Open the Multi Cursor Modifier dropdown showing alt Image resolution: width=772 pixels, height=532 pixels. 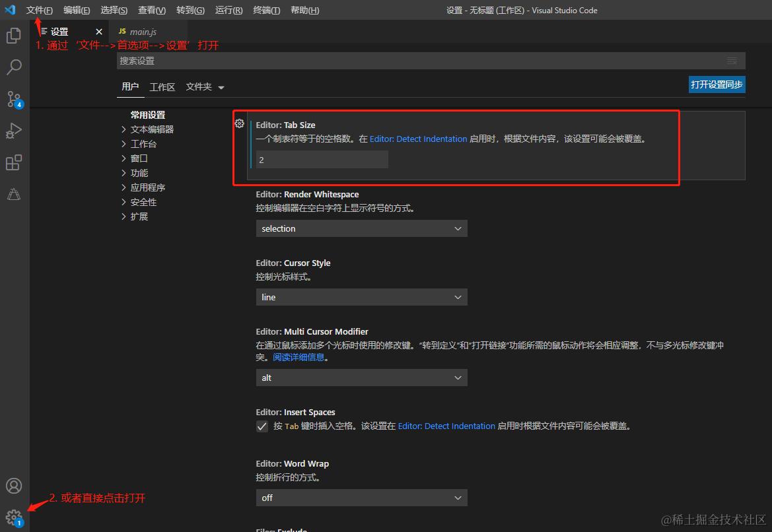[361, 378]
